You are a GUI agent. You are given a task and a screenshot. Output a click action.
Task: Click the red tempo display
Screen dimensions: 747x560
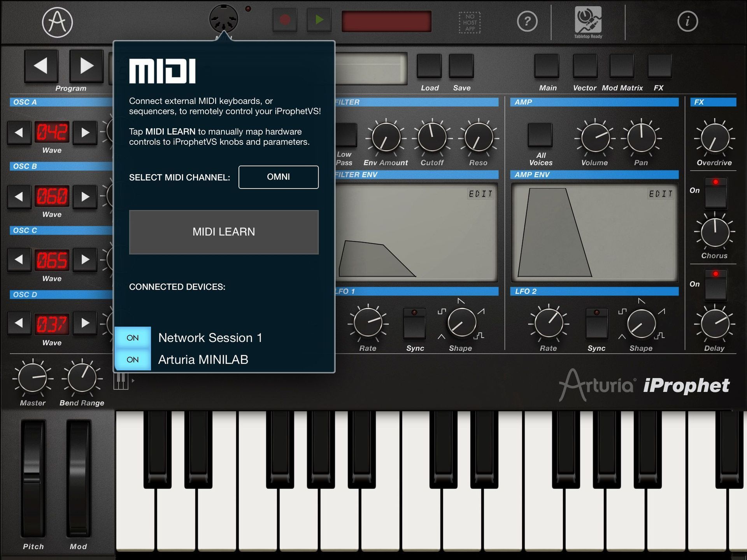386,21
